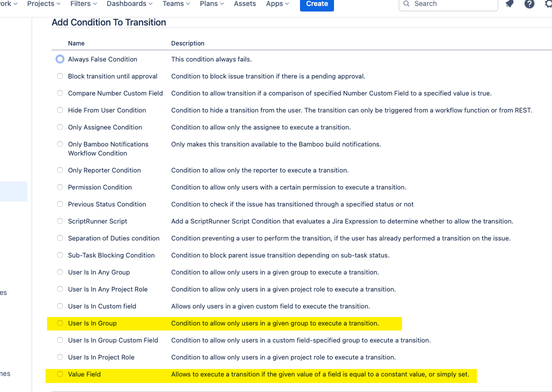This screenshot has width=552, height=392.
Task: Open the notifications bell icon
Action: 508,4
